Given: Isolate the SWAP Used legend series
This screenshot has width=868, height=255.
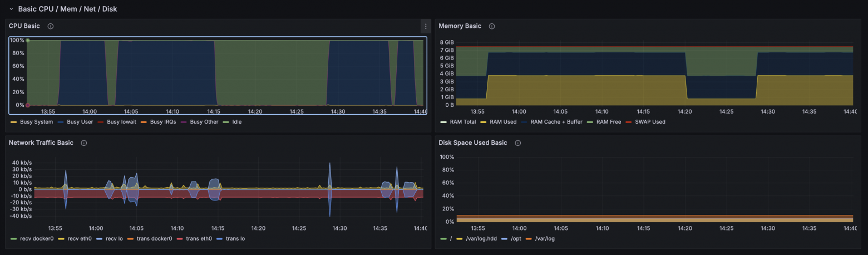Looking at the screenshot, I should point(649,122).
